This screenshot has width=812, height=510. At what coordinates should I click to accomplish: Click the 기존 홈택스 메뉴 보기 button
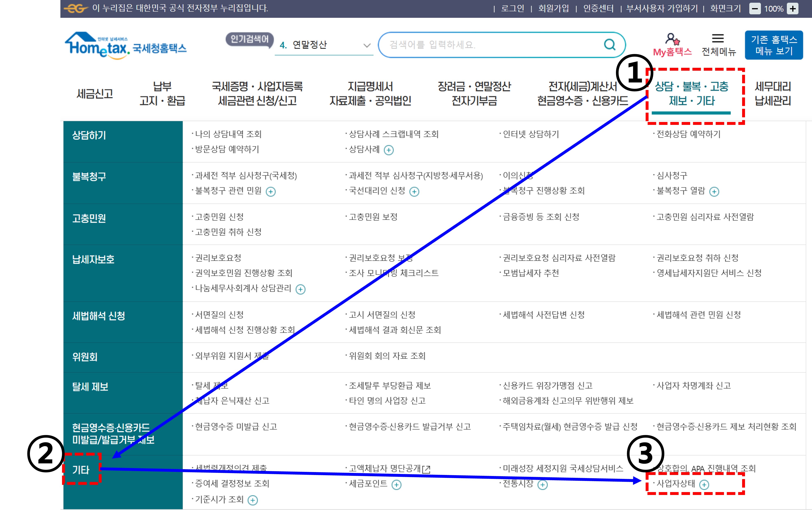(774, 45)
